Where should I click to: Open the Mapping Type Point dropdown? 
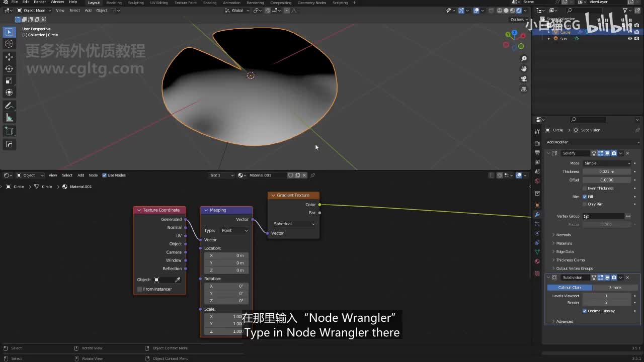coord(234,230)
